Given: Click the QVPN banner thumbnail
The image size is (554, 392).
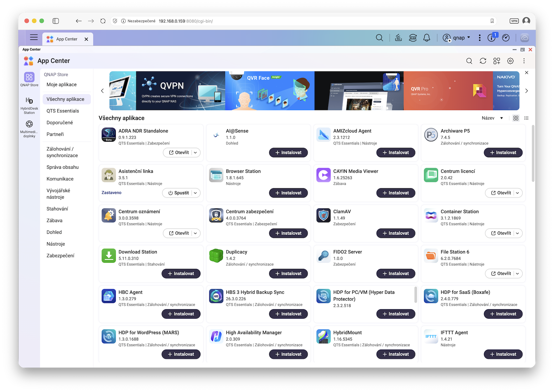Looking at the screenshot, I should click(181, 91).
